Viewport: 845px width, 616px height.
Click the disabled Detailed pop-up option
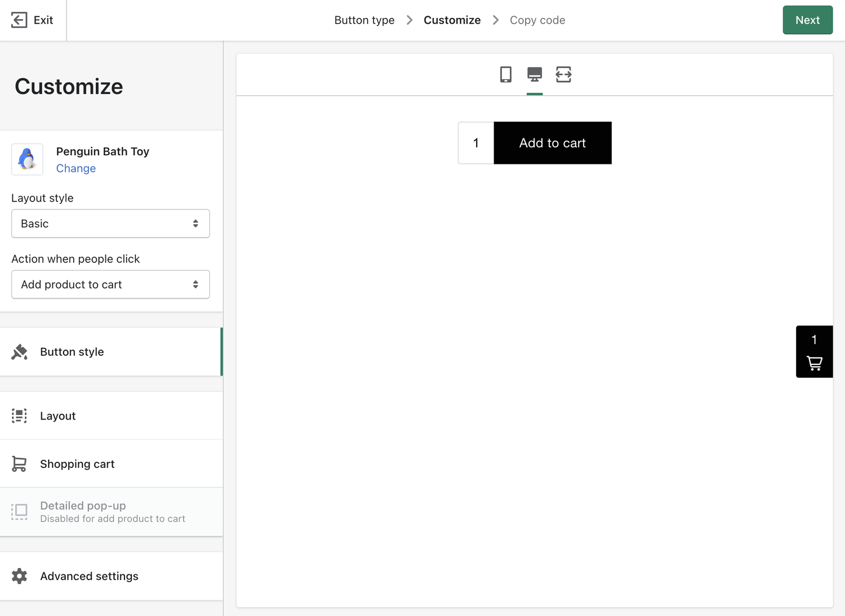83,506
